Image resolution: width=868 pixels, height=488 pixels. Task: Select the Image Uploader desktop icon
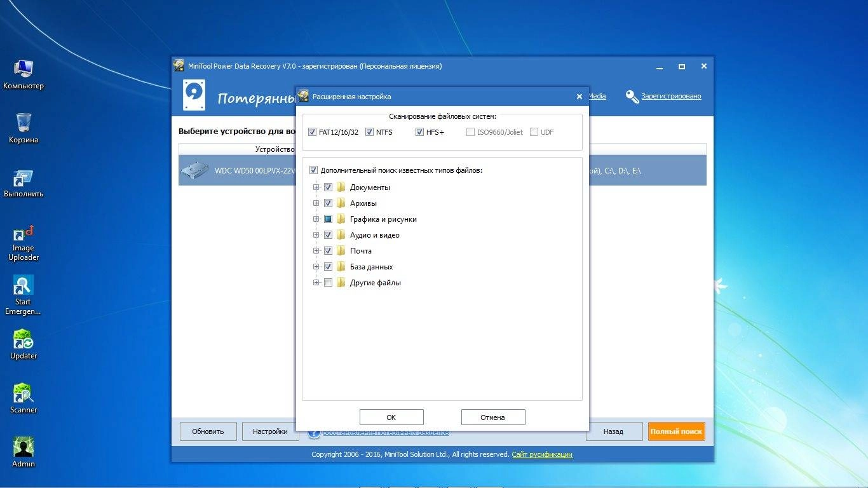coord(24,241)
